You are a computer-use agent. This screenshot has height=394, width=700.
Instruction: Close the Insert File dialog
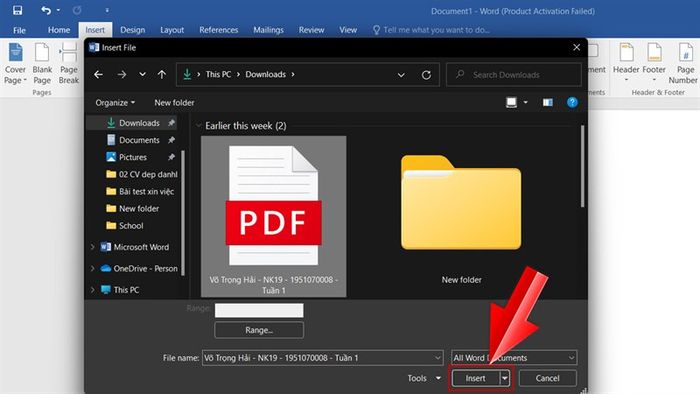576,47
